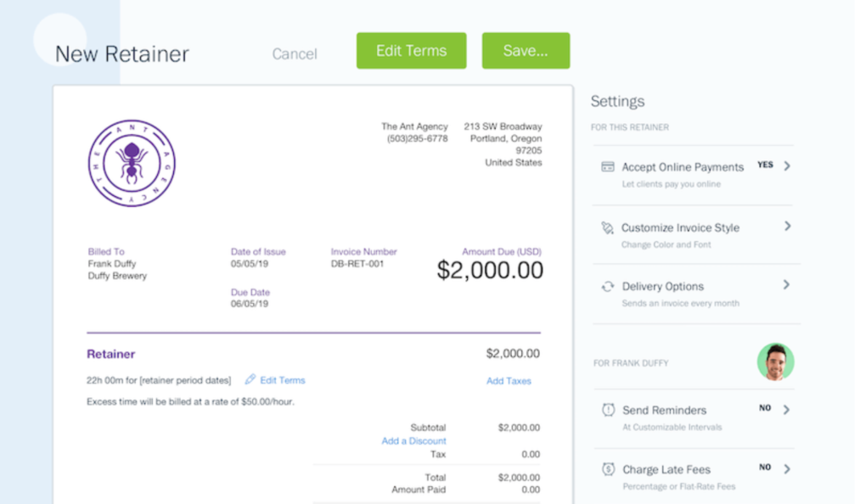Expand Customize Invoice Style chevron

coord(788,227)
